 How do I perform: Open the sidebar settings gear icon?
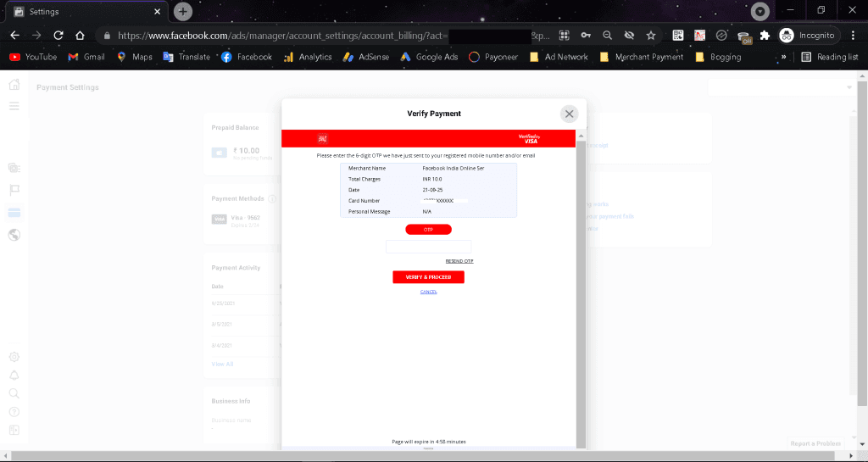pyautogui.click(x=14, y=357)
